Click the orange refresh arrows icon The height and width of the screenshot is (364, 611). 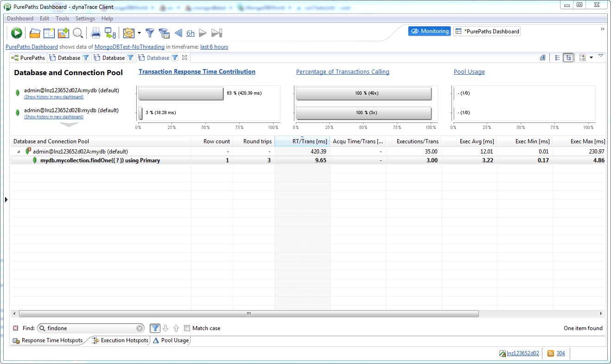(128, 33)
